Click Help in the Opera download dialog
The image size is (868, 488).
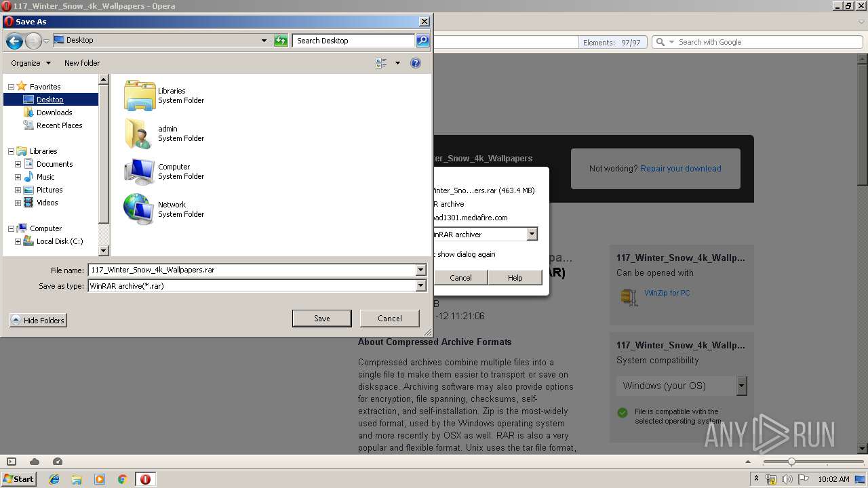pos(515,278)
